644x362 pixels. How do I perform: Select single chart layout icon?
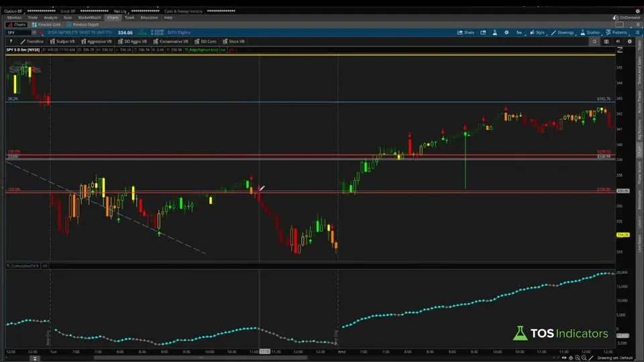pyautogui.click(x=594, y=42)
